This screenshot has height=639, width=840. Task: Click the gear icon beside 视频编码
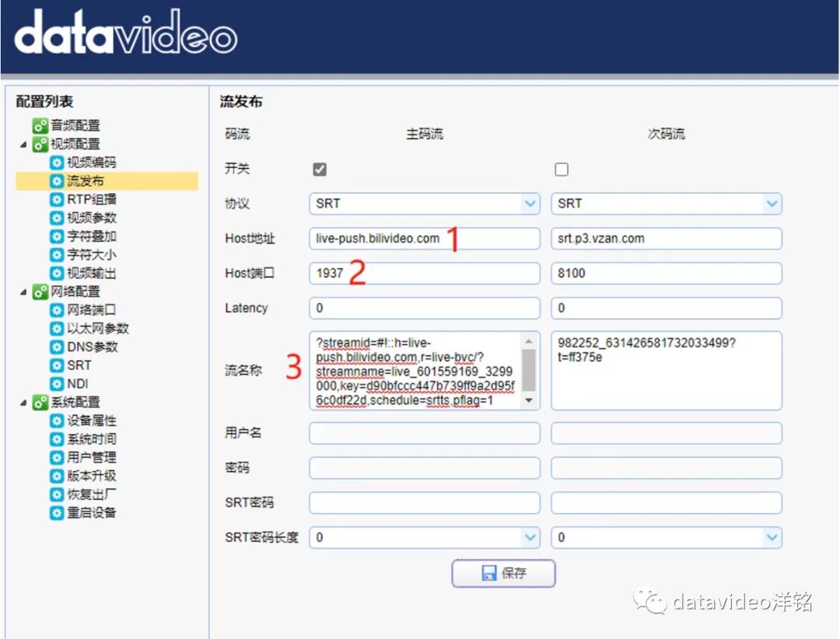point(57,162)
